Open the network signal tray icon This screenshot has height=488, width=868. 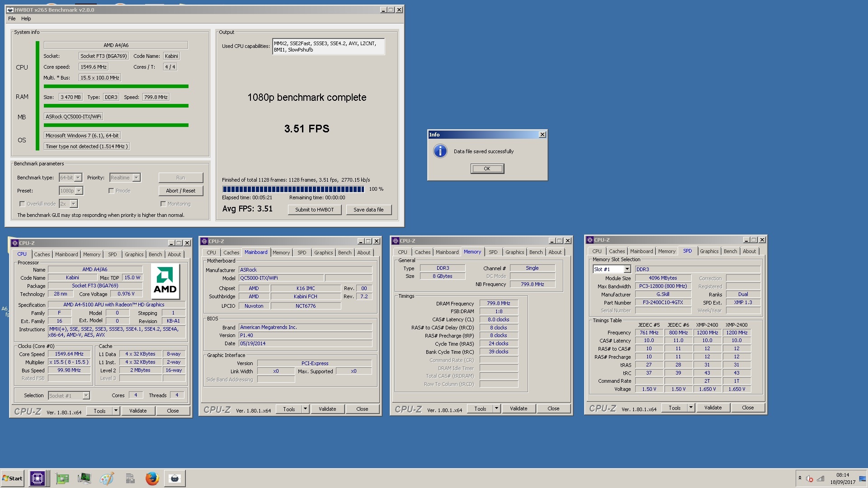(821, 479)
